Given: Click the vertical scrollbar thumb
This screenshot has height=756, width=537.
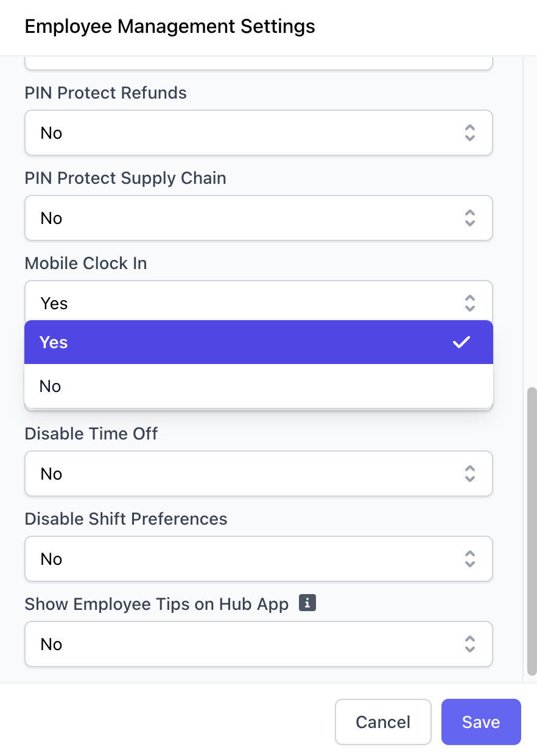Looking at the screenshot, I should click(x=532, y=531).
